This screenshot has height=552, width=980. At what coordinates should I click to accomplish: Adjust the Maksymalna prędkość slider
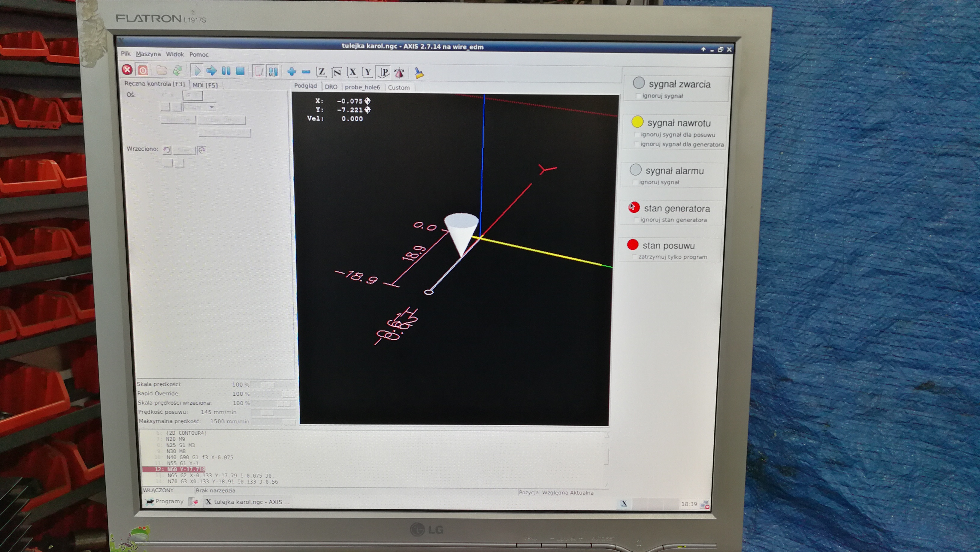tap(274, 421)
